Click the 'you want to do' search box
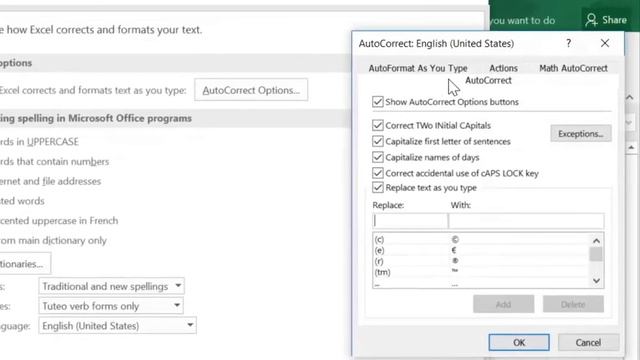The width and height of the screenshot is (640, 360). (522, 20)
